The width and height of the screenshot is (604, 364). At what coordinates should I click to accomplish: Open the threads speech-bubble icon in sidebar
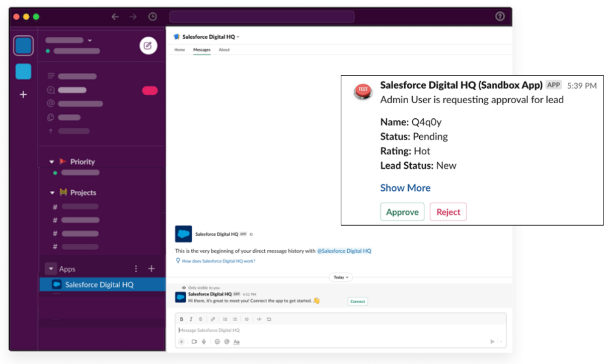click(x=50, y=90)
